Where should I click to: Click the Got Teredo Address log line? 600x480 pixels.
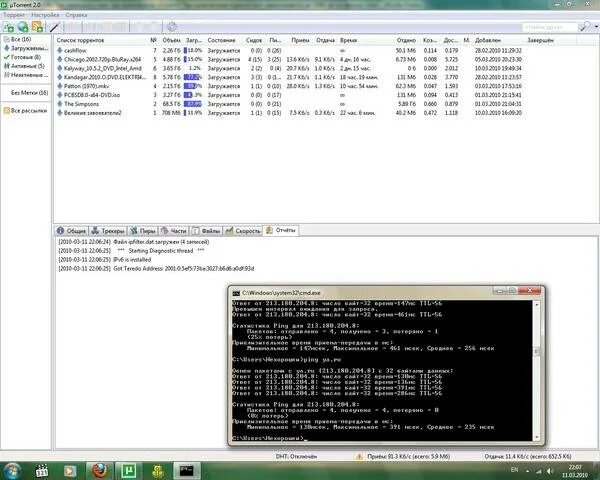coord(156,269)
